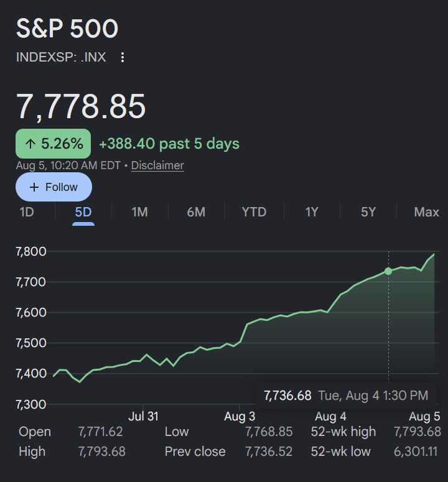Screen dimensions: 448x482
Task: Click the green data point on chart
Action: 388,271
